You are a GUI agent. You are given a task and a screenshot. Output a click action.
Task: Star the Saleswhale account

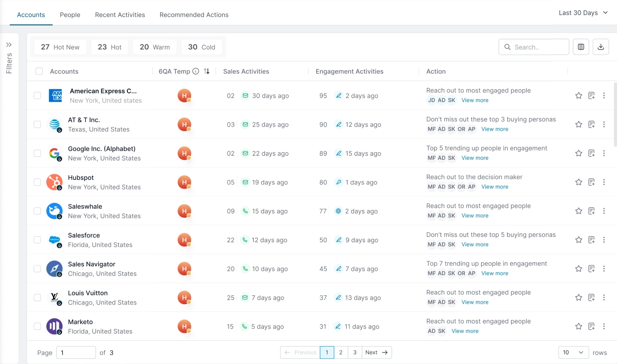pos(579,211)
